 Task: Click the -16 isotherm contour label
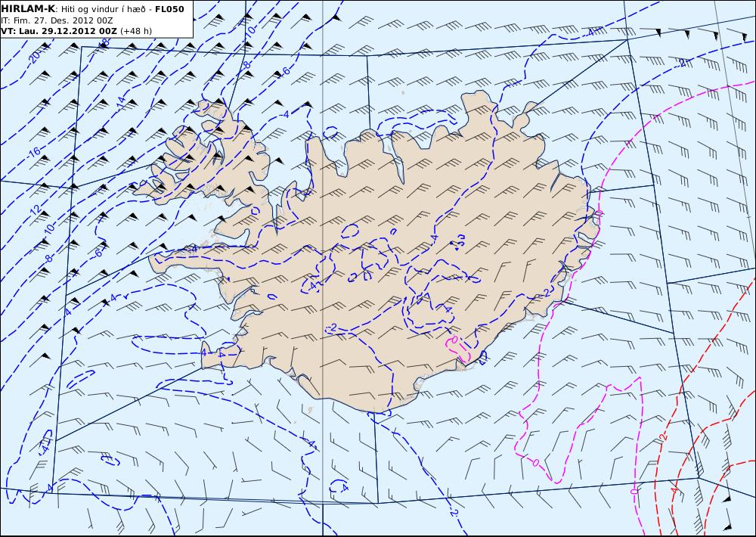pos(33,153)
